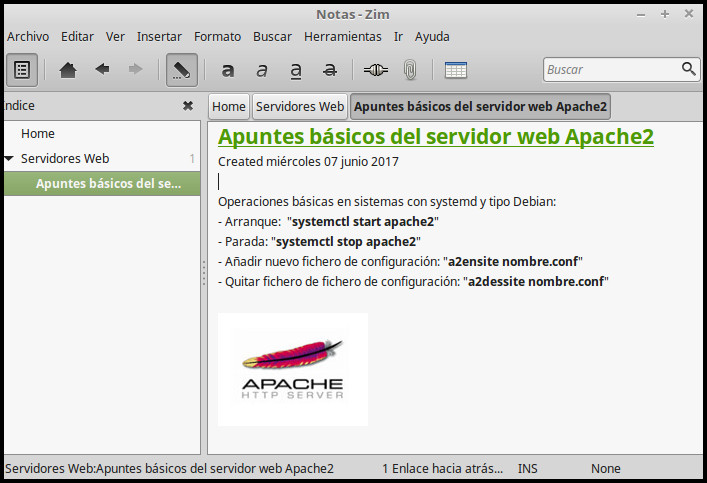Toggle the notebook editable pencil button

pyautogui.click(x=182, y=70)
